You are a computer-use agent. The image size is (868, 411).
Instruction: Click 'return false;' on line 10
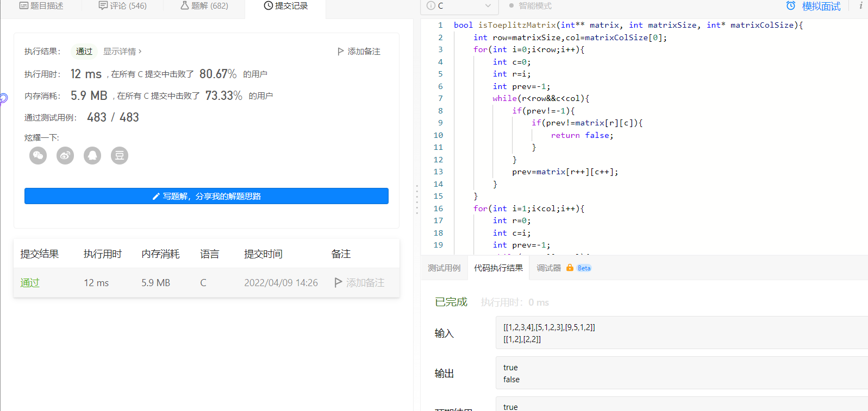pyautogui.click(x=582, y=135)
